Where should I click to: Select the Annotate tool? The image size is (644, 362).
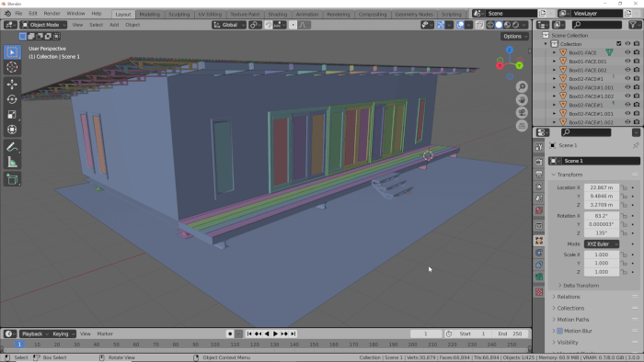(x=12, y=147)
